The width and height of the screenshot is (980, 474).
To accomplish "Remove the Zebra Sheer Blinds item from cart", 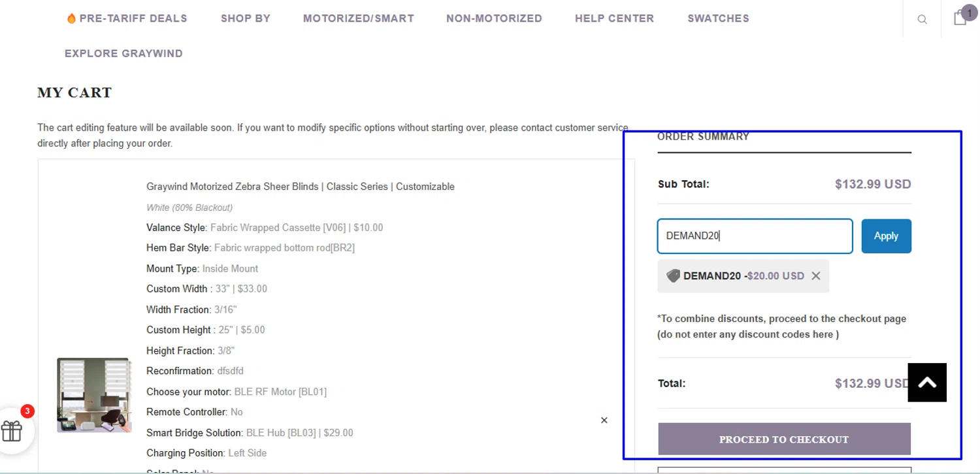I will [604, 420].
